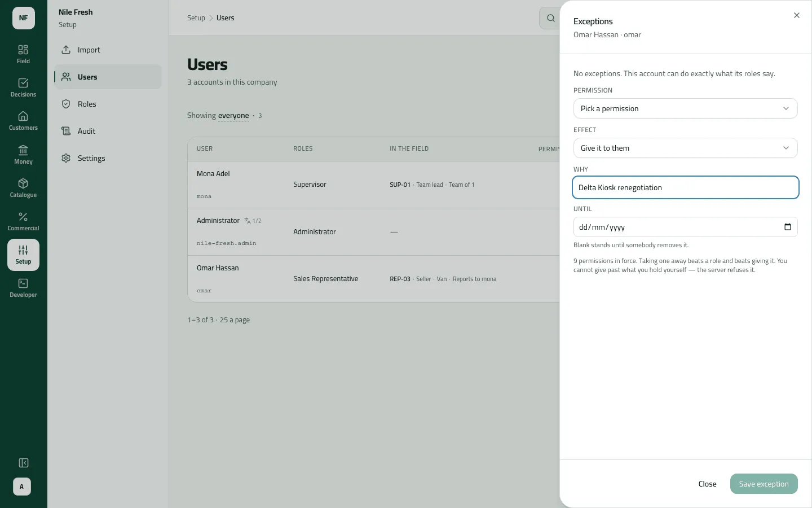Close the Exceptions panel with X
812x508 pixels.
(x=796, y=15)
